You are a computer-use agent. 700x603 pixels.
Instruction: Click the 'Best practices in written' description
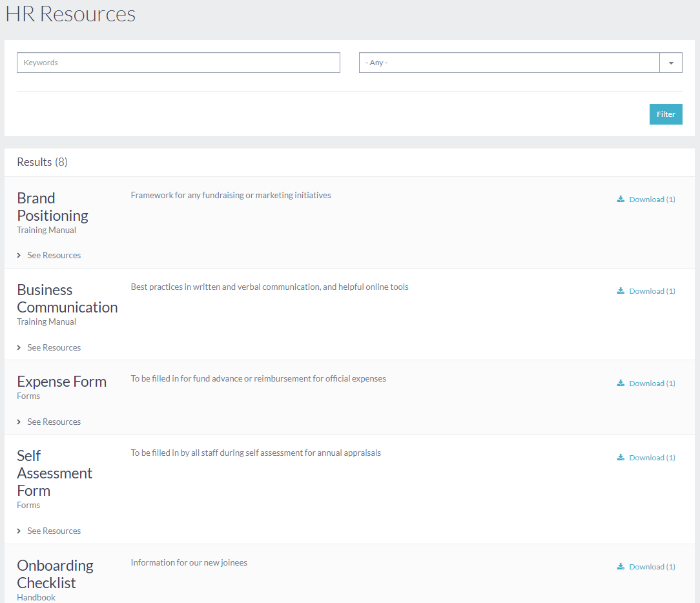(x=270, y=287)
